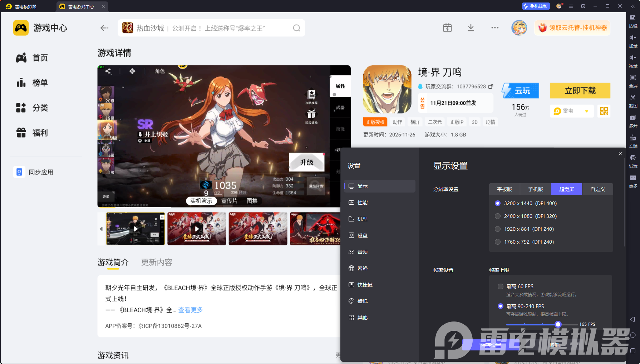The height and width of the screenshot is (364, 640).
Task: Switch to the 更新内容 tab
Action: pyautogui.click(x=157, y=262)
